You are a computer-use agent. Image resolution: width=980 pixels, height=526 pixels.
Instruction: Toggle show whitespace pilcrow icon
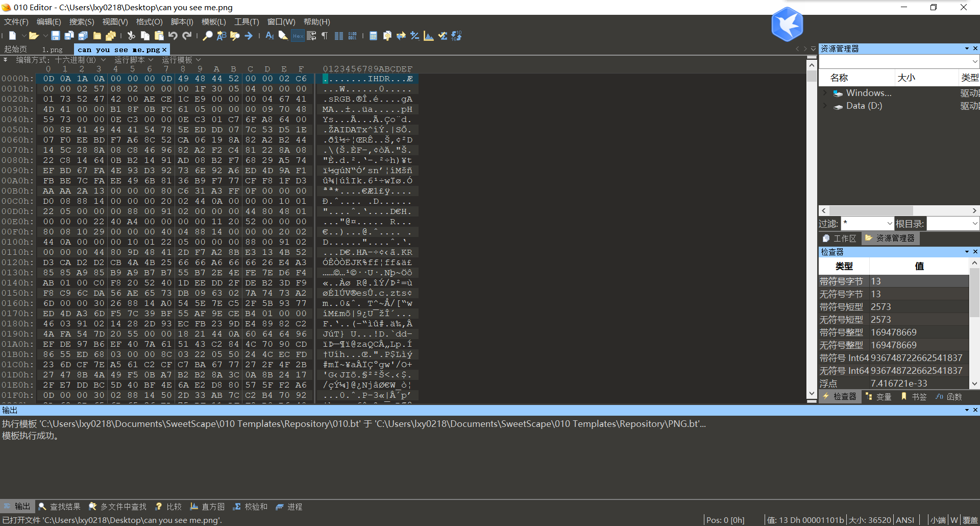[x=325, y=36]
